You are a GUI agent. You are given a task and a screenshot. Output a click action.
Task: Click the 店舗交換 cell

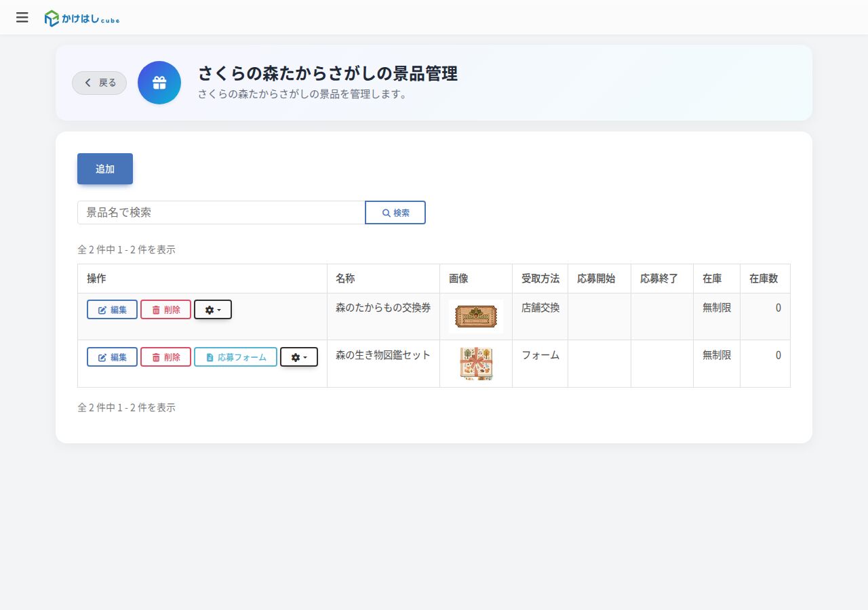click(x=540, y=317)
